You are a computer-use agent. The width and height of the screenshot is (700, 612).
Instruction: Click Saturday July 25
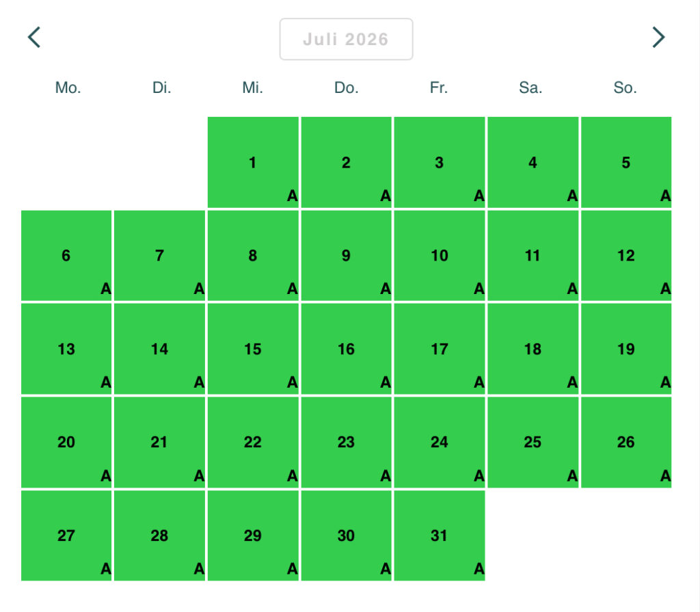click(x=533, y=442)
